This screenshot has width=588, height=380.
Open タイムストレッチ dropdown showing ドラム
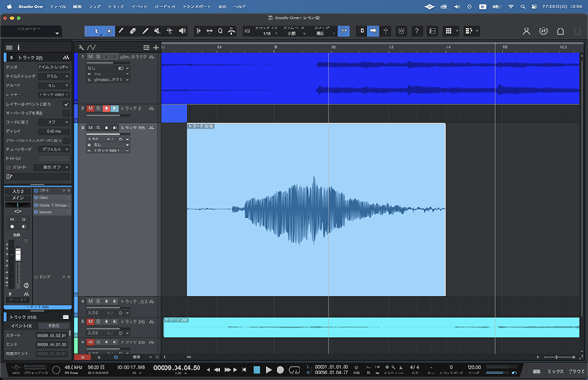(x=53, y=76)
